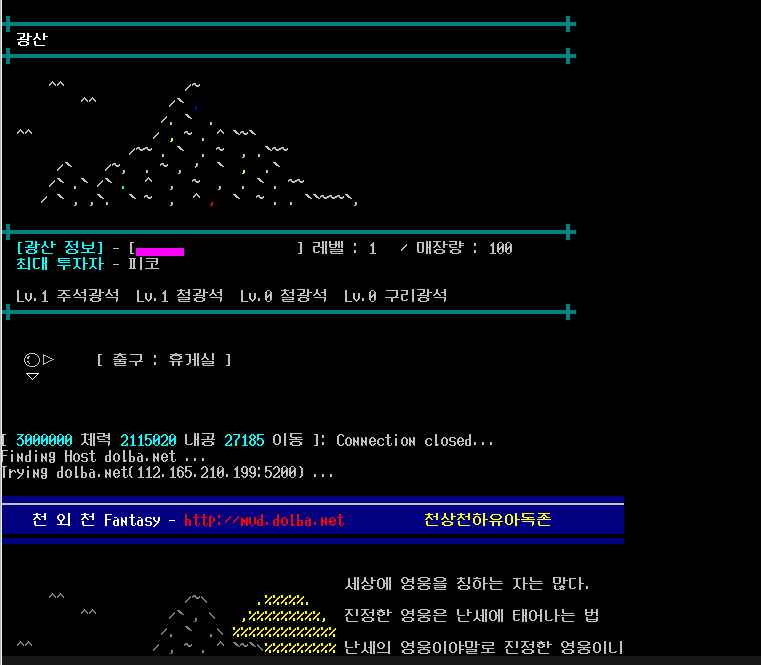Click the down-pointing exit arrow
Viewport: 761px width, 665px height.
[32, 377]
